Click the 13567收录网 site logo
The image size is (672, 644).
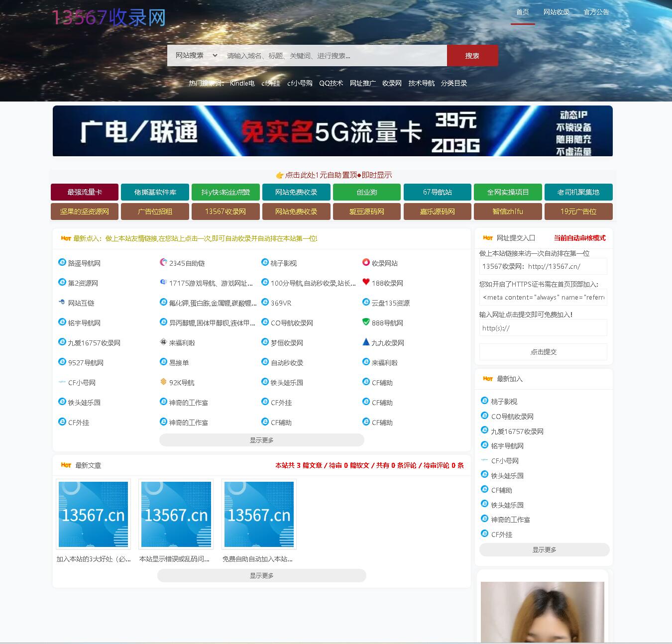(x=109, y=18)
